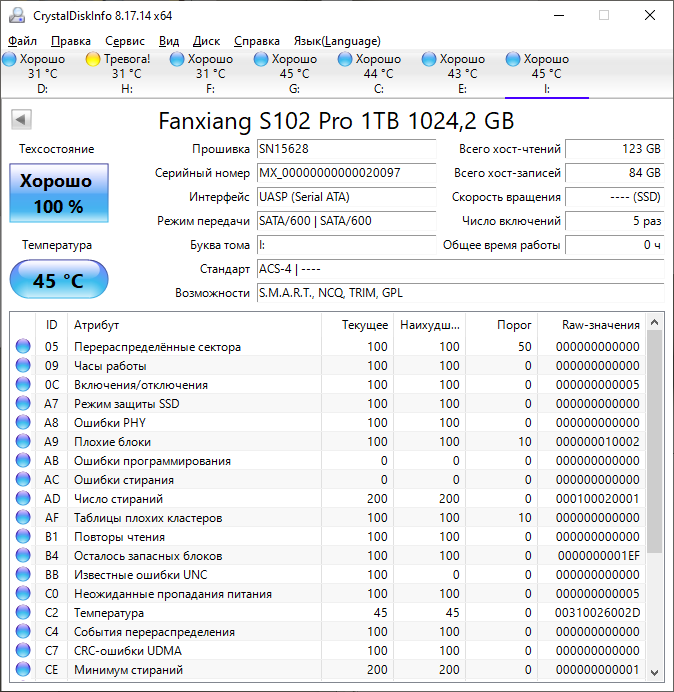Open the Вид menu dropdown
This screenshot has height=692, width=674.
pos(169,41)
